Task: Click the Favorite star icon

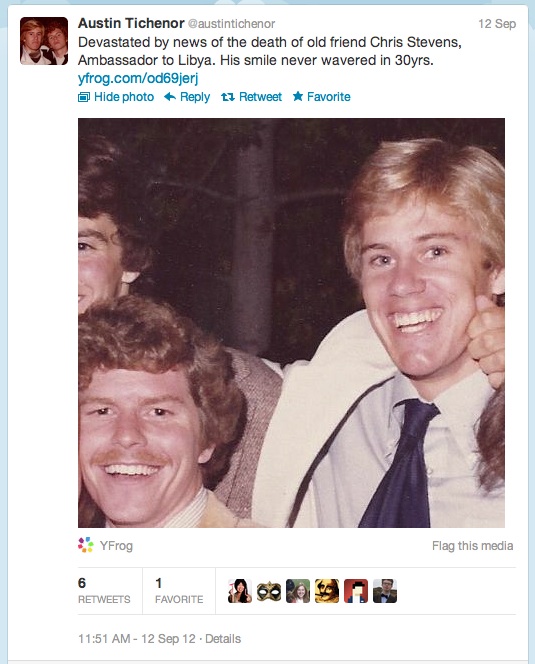Action: tap(298, 97)
